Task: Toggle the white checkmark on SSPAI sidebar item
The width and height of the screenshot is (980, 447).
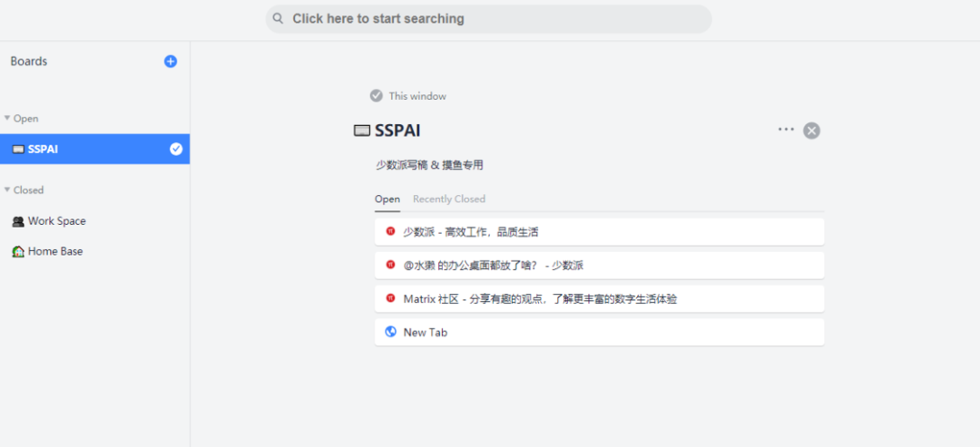Action: (176, 149)
